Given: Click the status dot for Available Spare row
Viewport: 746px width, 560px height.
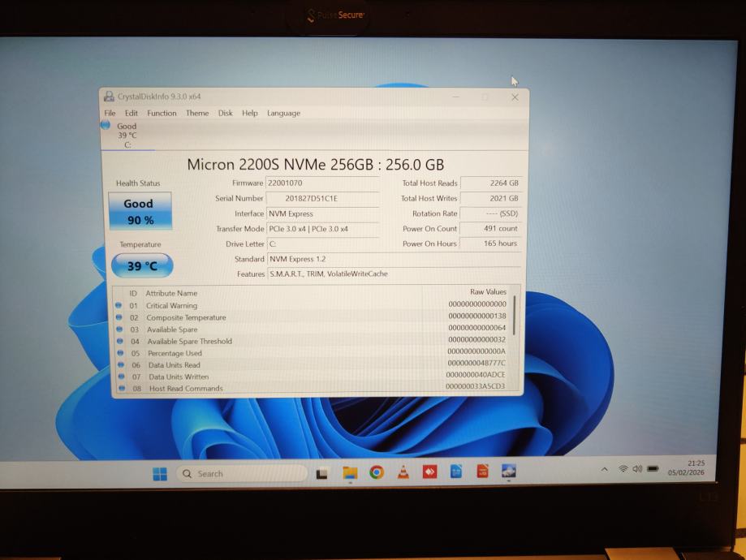Looking at the screenshot, I should [x=119, y=329].
